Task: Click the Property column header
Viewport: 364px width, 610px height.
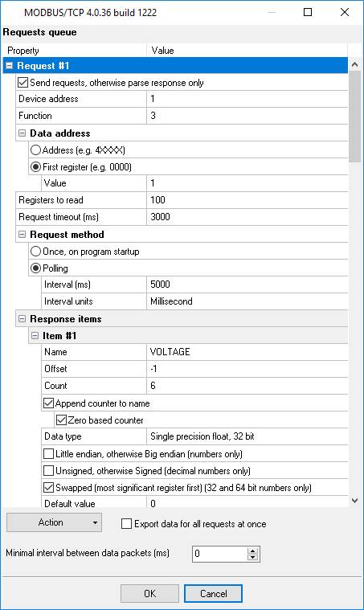Action: 75,51
